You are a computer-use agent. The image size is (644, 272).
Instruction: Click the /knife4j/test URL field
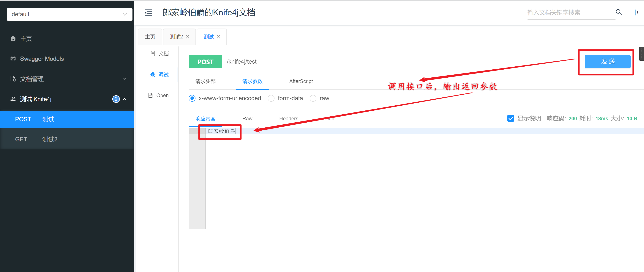click(x=403, y=62)
